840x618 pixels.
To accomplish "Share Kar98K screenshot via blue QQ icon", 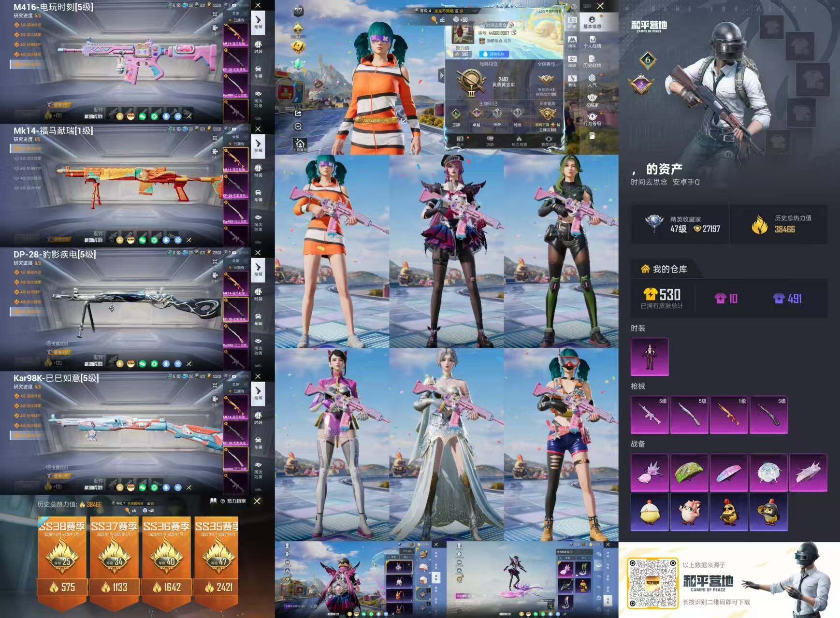I will (x=166, y=487).
